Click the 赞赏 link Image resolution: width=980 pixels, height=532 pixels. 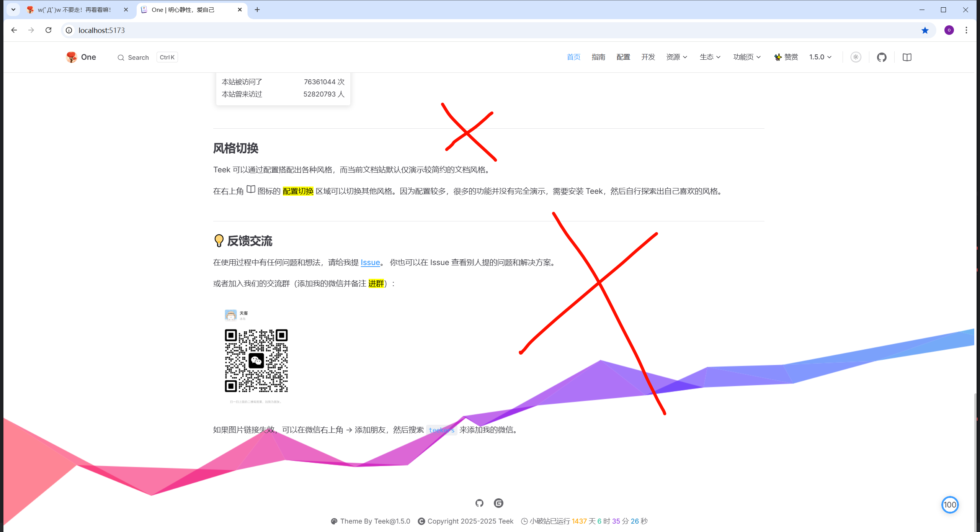pos(786,57)
